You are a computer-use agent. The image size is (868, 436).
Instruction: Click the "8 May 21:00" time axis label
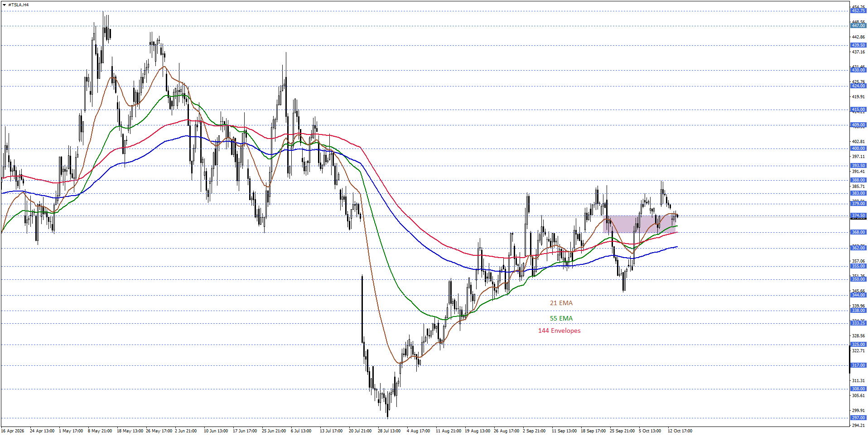coord(100,431)
